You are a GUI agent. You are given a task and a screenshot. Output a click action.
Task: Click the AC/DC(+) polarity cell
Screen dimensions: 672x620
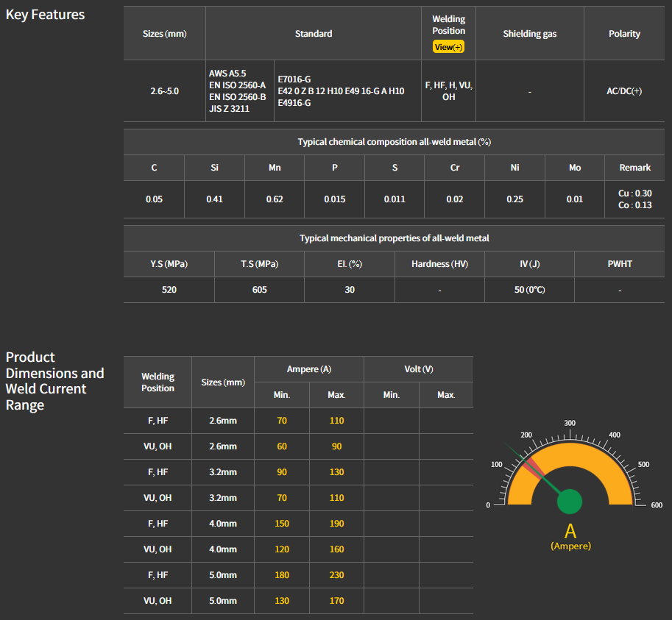(624, 91)
